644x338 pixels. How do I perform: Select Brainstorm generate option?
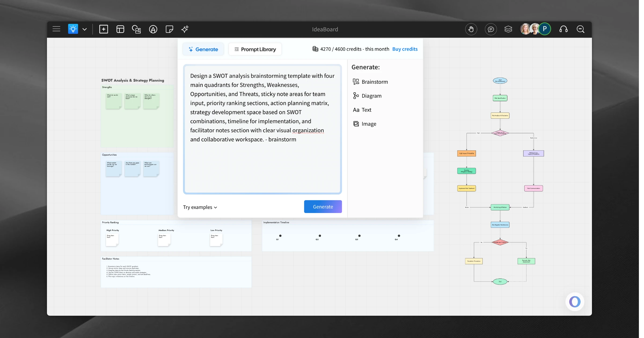click(x=370, y=82)
